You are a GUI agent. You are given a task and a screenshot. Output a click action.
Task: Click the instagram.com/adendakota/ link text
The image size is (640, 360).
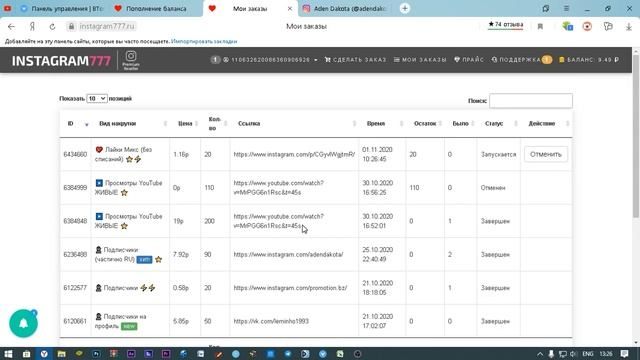288,255
